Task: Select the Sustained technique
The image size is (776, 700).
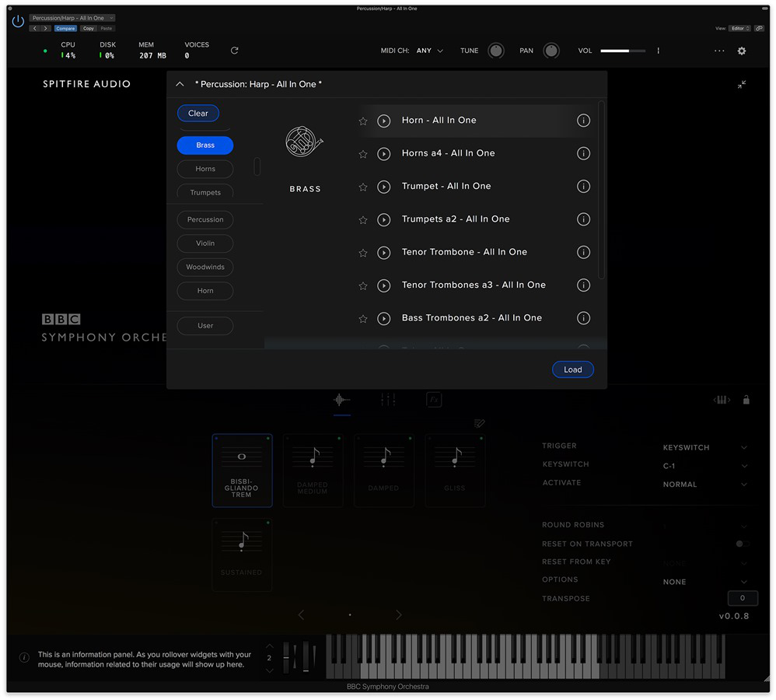Action: [242, 555]
